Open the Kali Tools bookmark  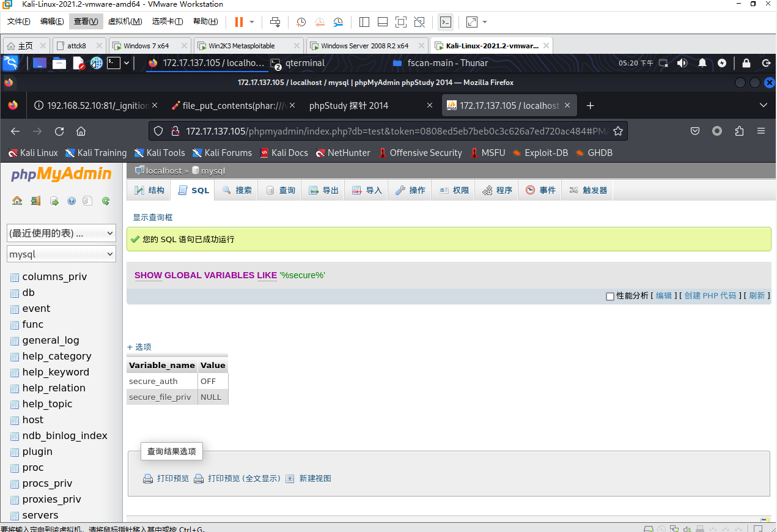[x=160, y=153]
